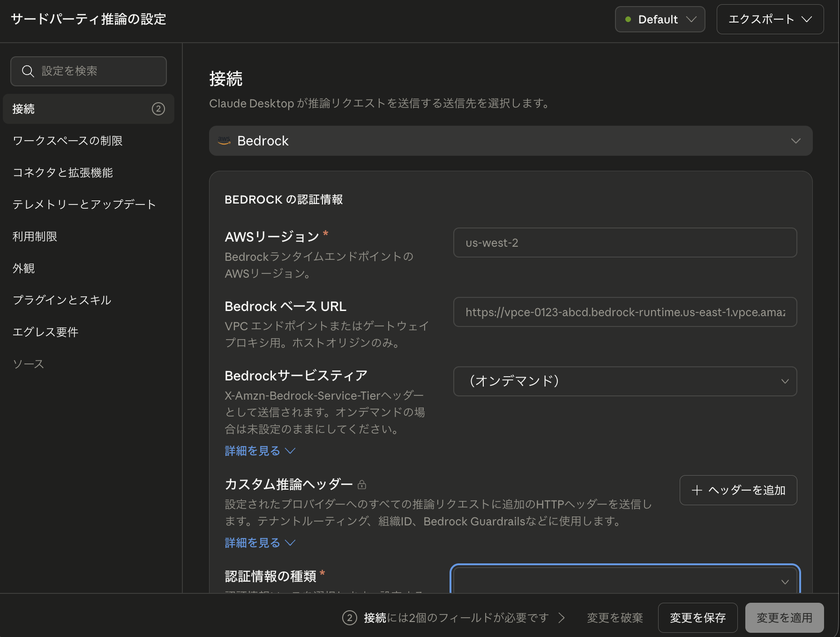The image size is (840, 637).
Task: Click the badge 2 on 接続 sidebar item
Action: point(158,109)
